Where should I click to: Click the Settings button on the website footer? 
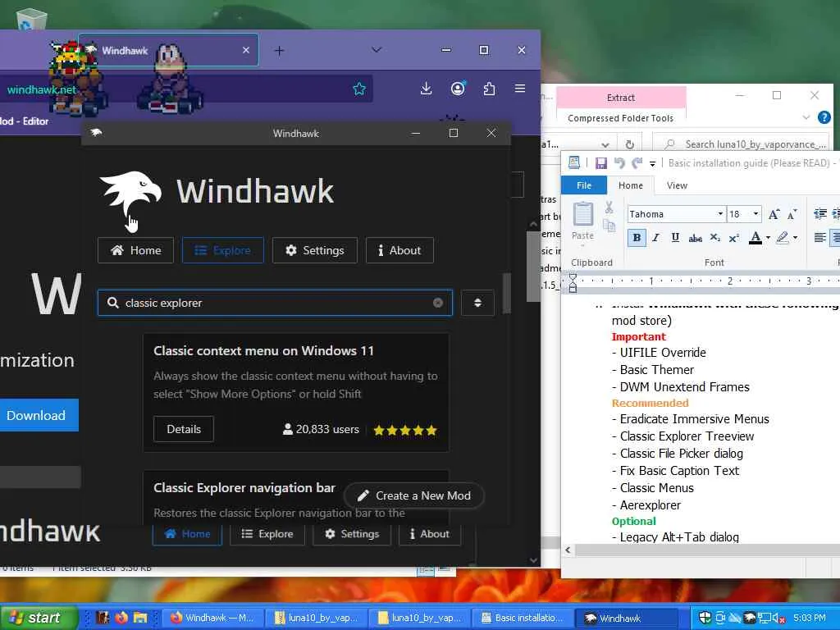pos(352,534)
